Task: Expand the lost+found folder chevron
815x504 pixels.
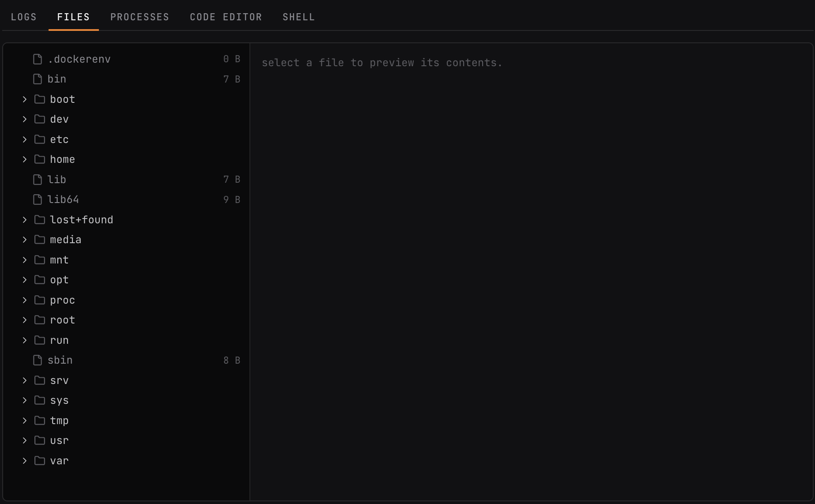Action: 25,220
